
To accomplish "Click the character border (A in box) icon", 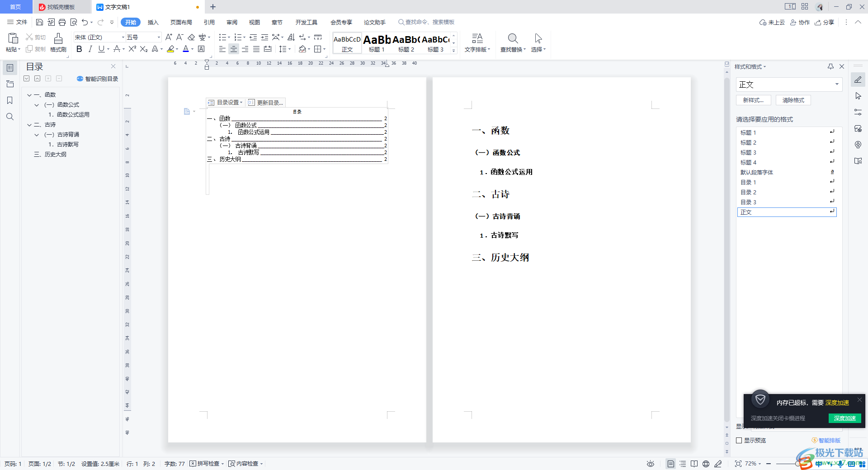I will (201, 49).
